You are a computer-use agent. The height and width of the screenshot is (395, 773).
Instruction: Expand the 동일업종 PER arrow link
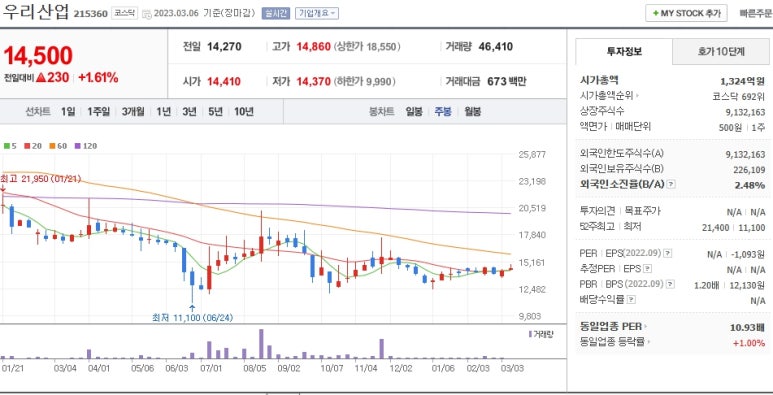pos(646,326)
